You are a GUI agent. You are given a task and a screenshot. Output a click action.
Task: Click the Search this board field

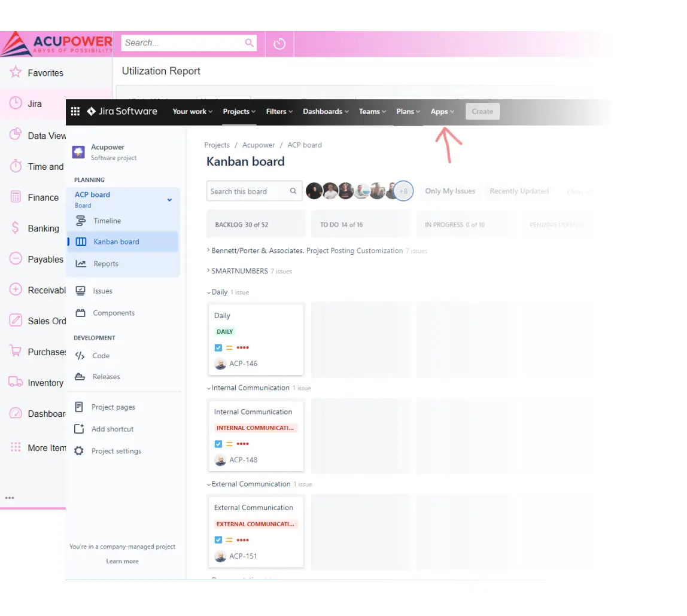247,191
